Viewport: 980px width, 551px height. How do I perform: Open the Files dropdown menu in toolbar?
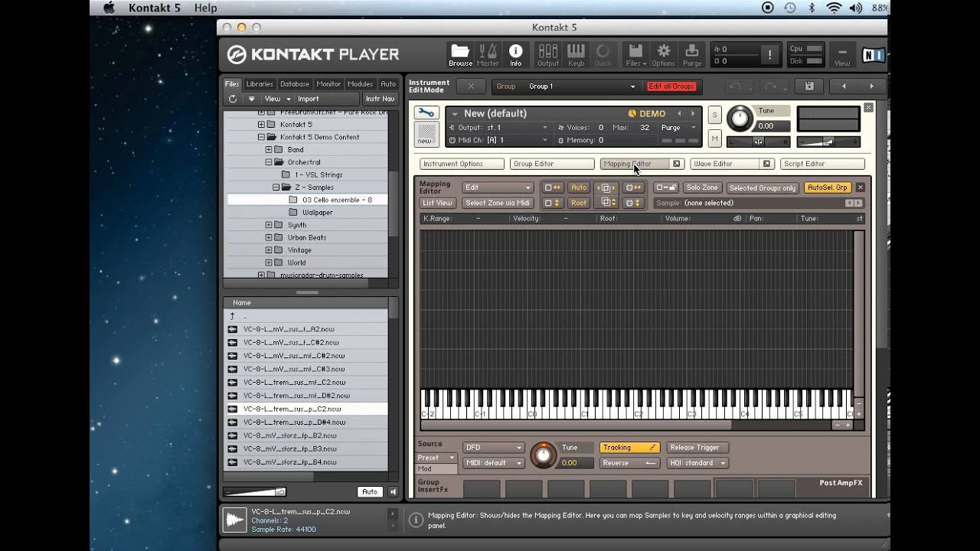pos(635,54)
